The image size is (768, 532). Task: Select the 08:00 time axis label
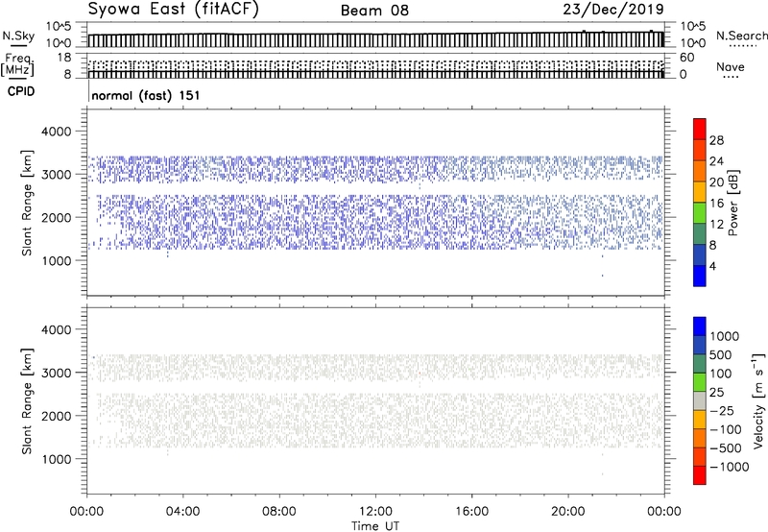click(x=279, y=512)
